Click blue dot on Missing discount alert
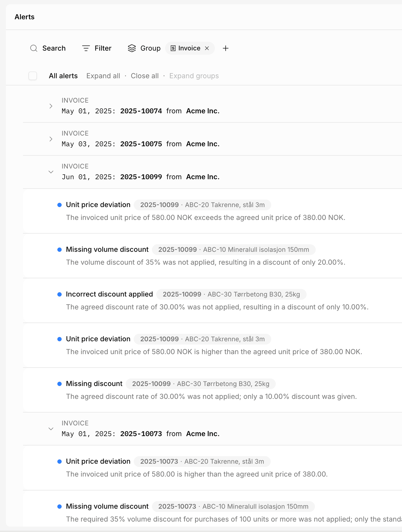Viewport: 402px width, 532px height. click(x=59, y=384)
